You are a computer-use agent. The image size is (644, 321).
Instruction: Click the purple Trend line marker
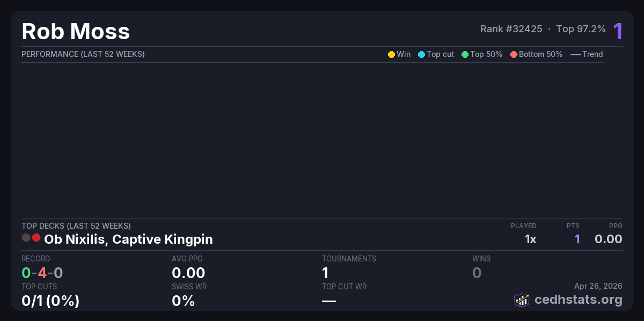(x=575, y=54)
